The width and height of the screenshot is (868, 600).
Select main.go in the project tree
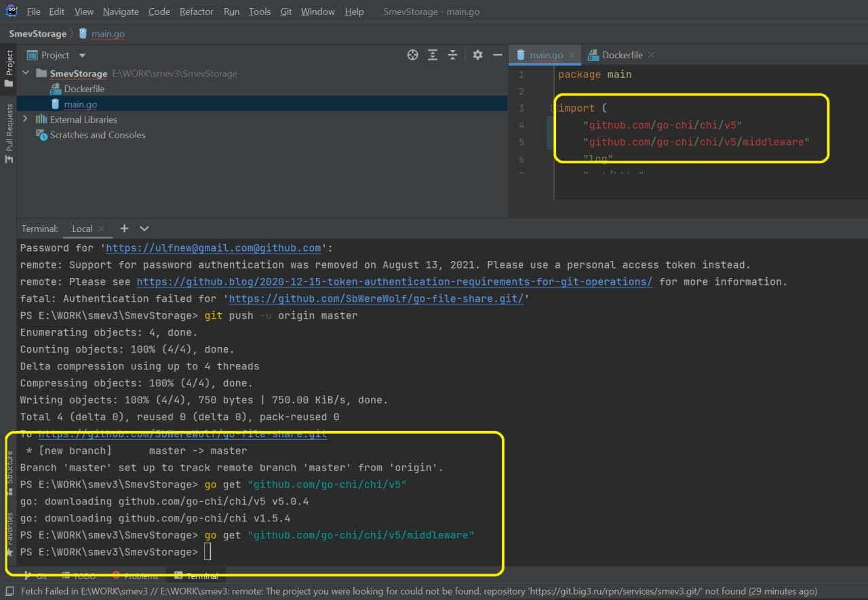point(80,104)
